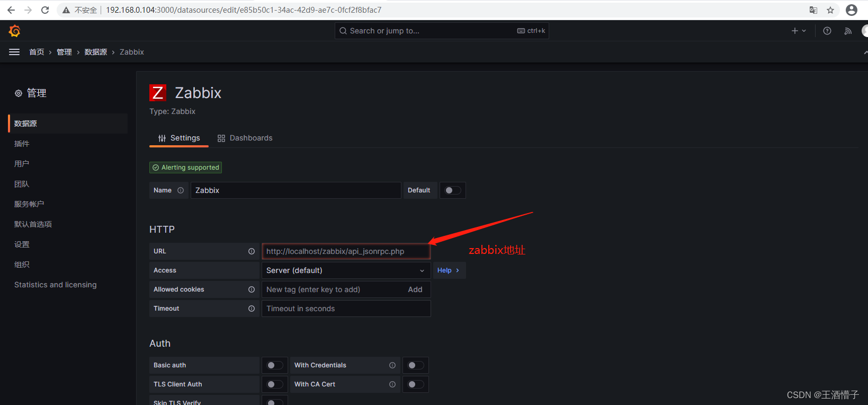Image resolution: width=868 pixels, height=405 pixels.
Task: Show info tooltip for Timeout
Action: coord(252,309)
